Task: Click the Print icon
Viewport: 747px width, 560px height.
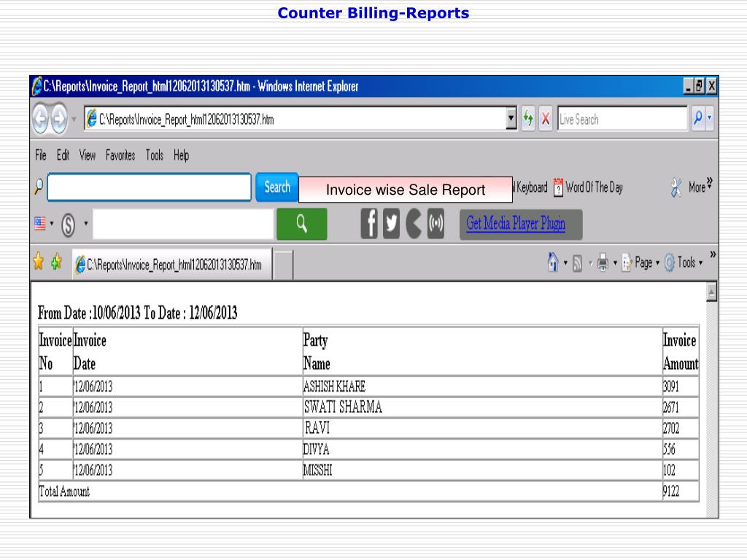Action: (603, 262)
